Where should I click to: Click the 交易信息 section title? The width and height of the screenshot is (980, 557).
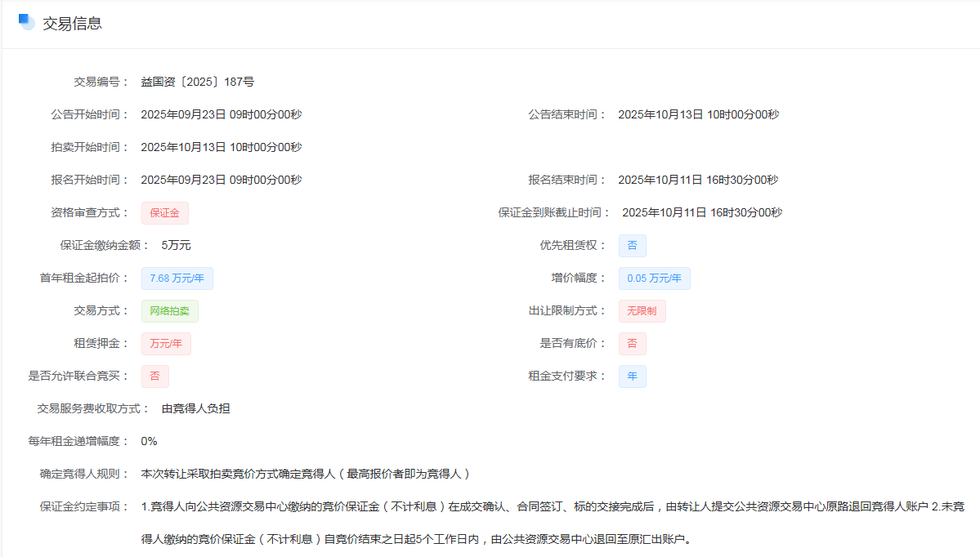click(72, 24)
